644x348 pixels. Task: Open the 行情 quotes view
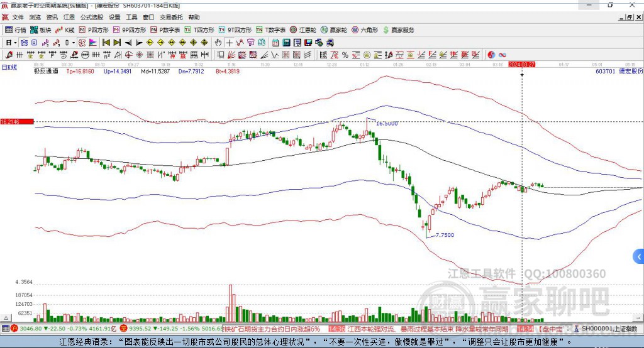pos(15,30)
